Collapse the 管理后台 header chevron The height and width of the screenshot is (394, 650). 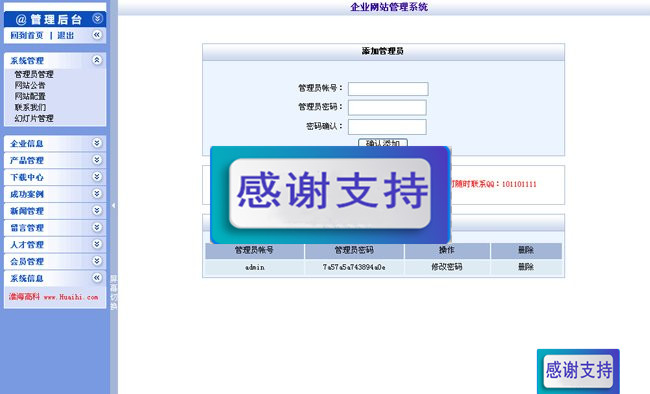[x=97, y=18]
